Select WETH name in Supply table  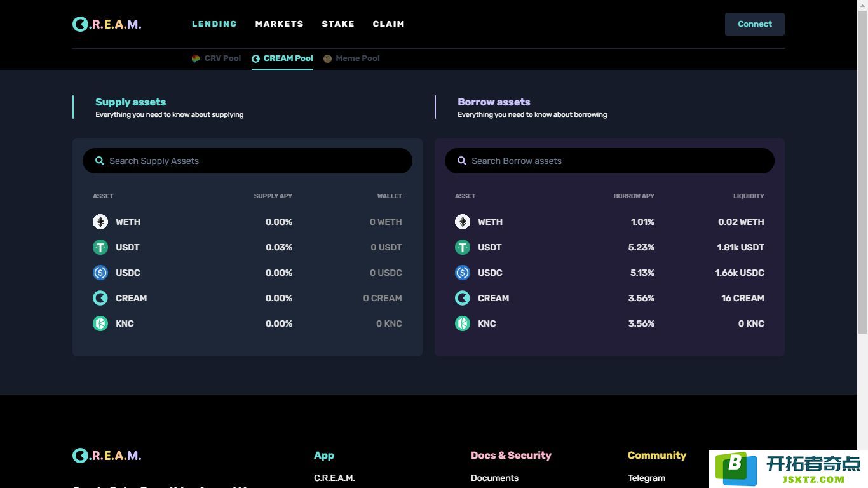coord(128,222)
